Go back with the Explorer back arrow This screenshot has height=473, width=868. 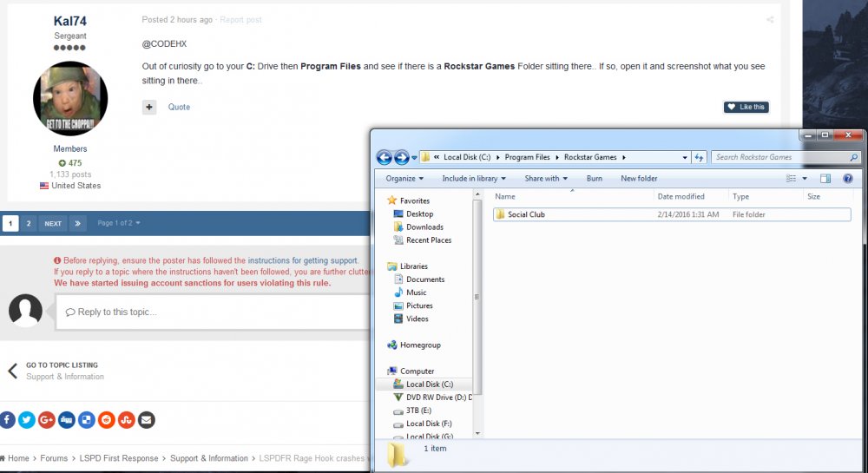click(x=384, y=157)
